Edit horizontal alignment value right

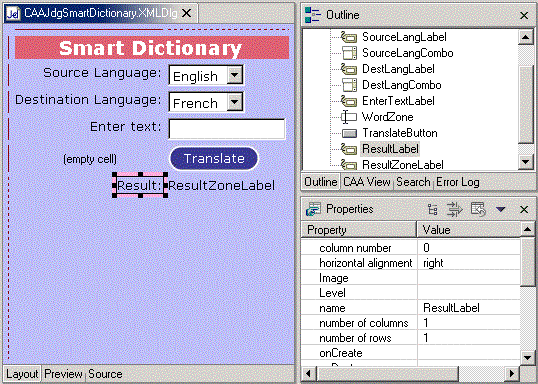click(469, 263)
